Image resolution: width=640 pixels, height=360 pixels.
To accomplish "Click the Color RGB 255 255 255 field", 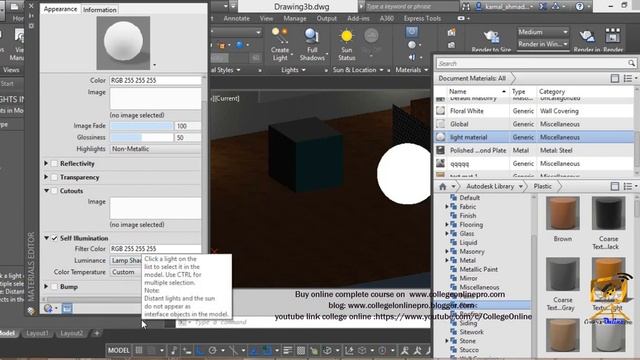I will [x=155, y=80].
